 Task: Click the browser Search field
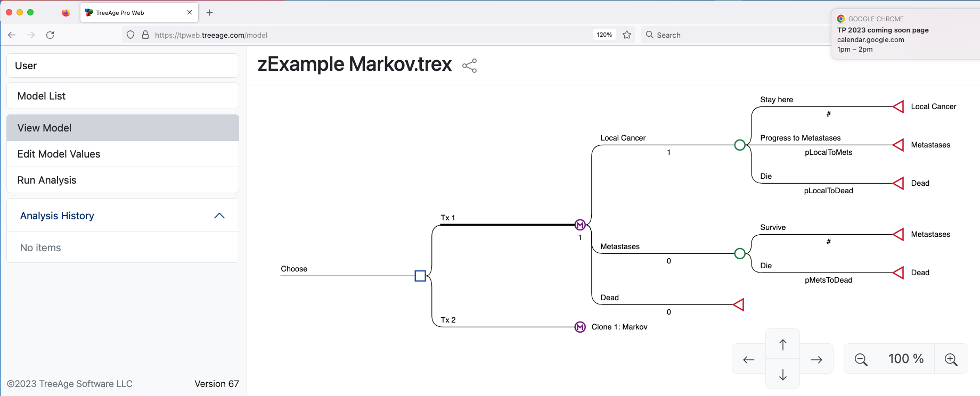pos(735,35)
